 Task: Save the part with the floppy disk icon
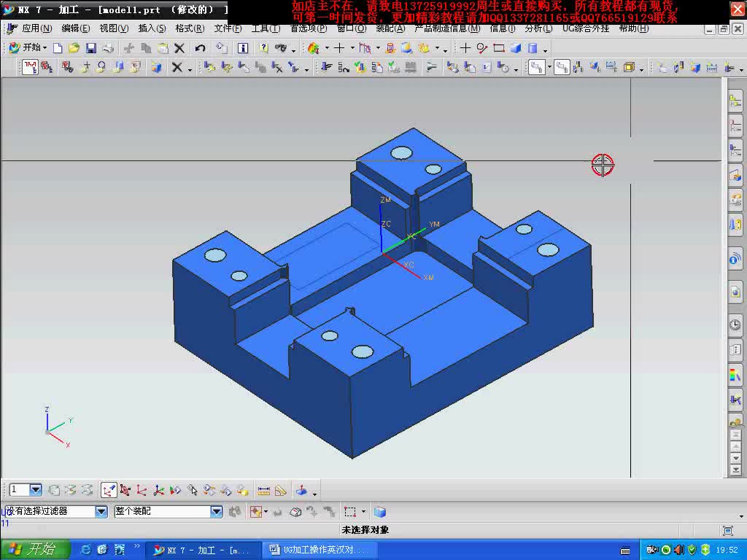(91, 48)
